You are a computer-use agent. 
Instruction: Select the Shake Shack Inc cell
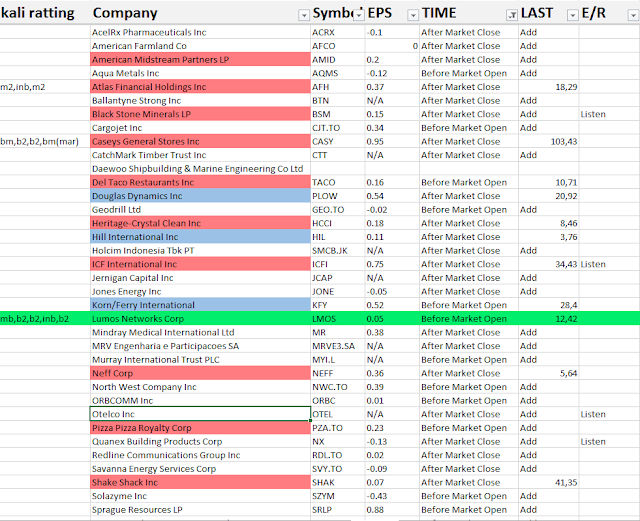pyautogui.click(x=200, y=482)
